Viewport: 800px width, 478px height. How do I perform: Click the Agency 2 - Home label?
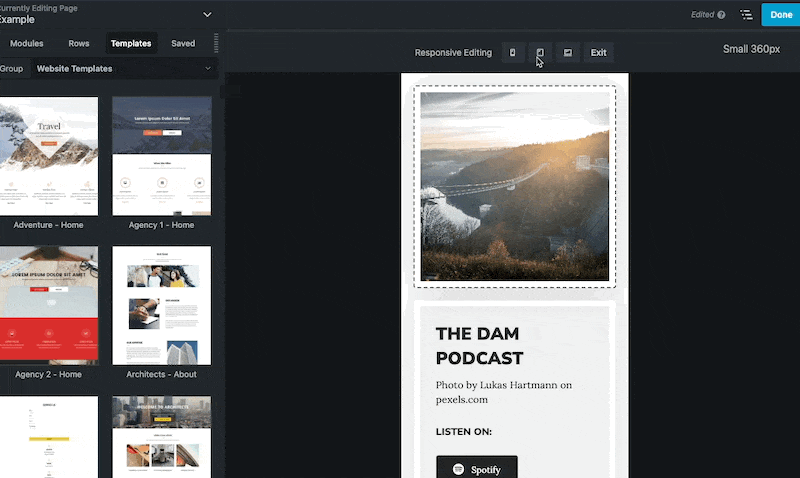tap(48, 374)
